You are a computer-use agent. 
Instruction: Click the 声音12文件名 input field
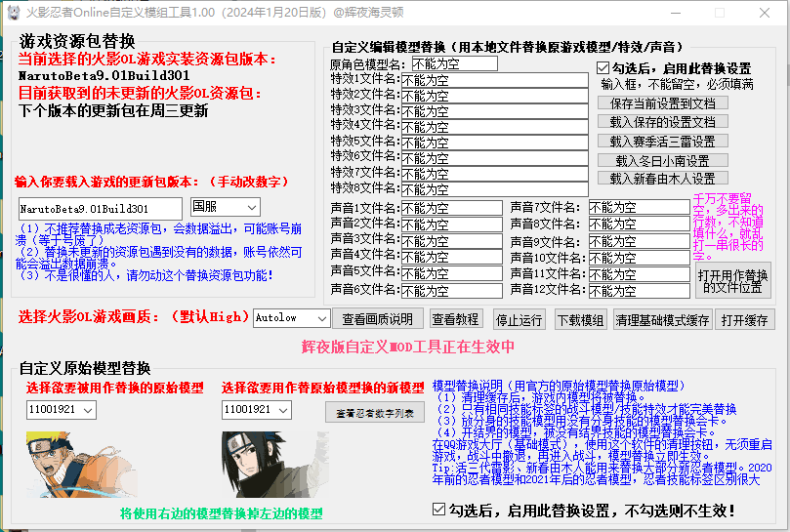(x=640, y=291)
